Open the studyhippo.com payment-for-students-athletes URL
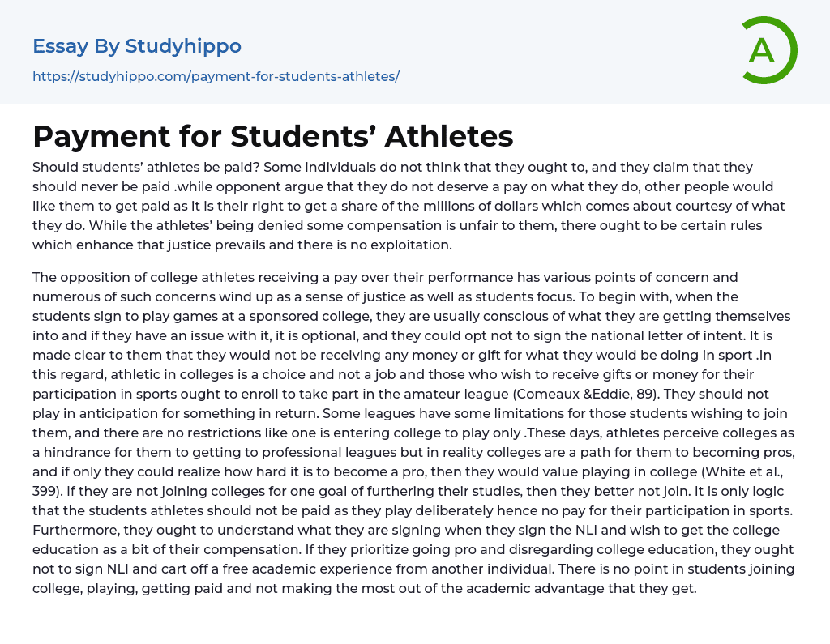 point(216,77)
